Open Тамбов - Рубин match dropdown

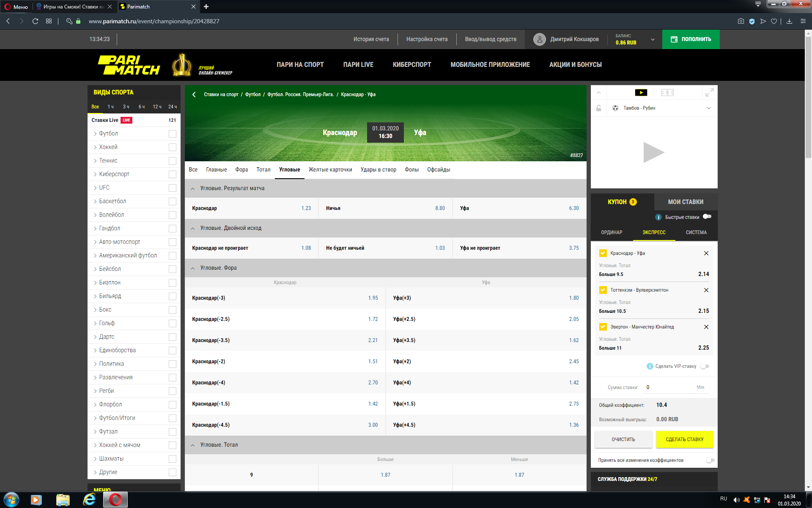(x=709, y=108)
